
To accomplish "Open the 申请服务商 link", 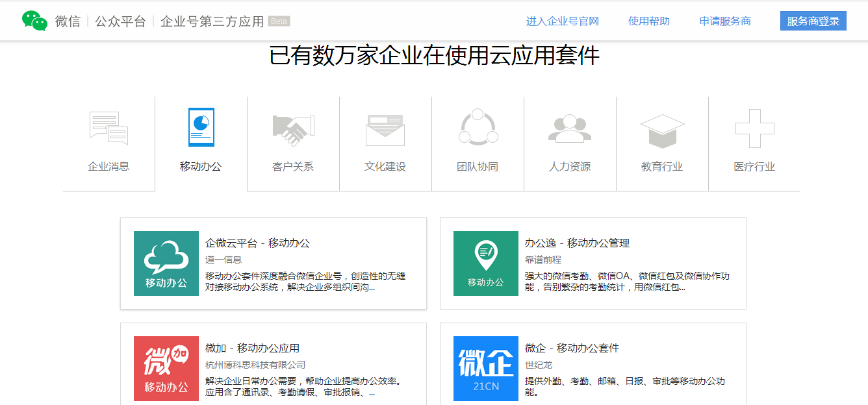I will (725, 21).
